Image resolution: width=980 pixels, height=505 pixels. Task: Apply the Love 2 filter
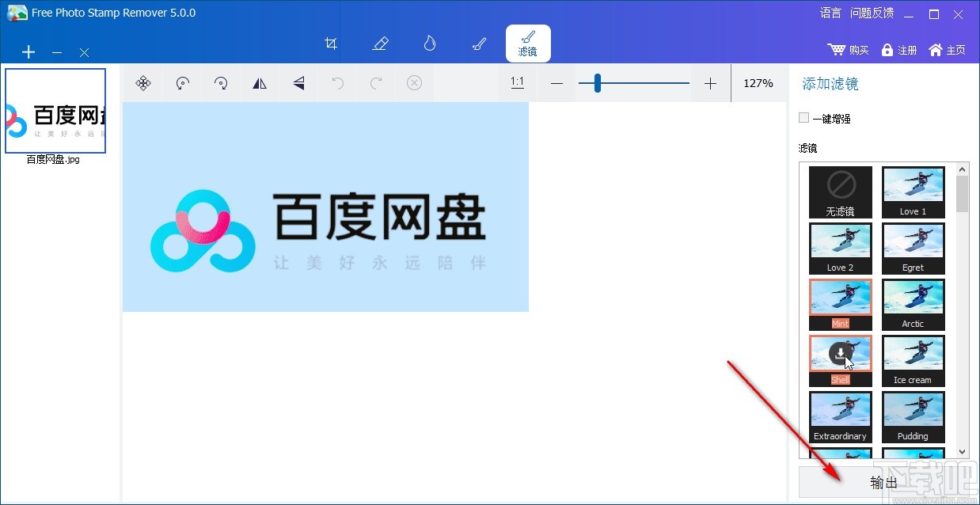tap(841, 248)
